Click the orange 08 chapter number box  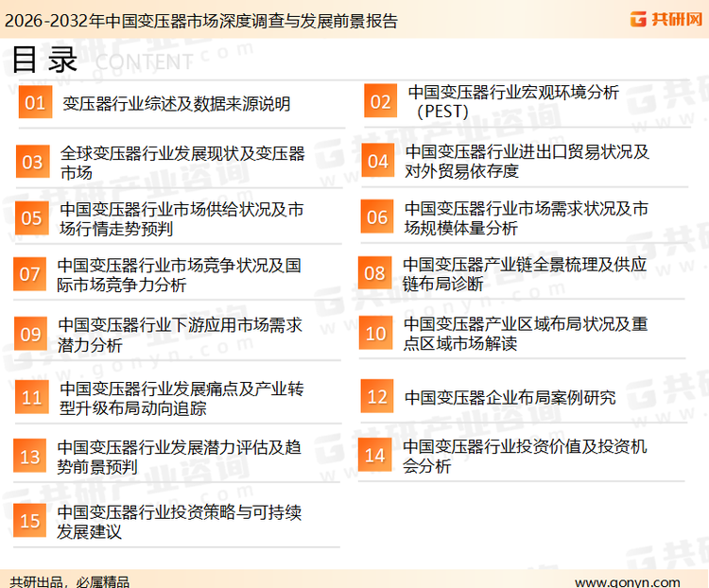(x=375, y=273)
